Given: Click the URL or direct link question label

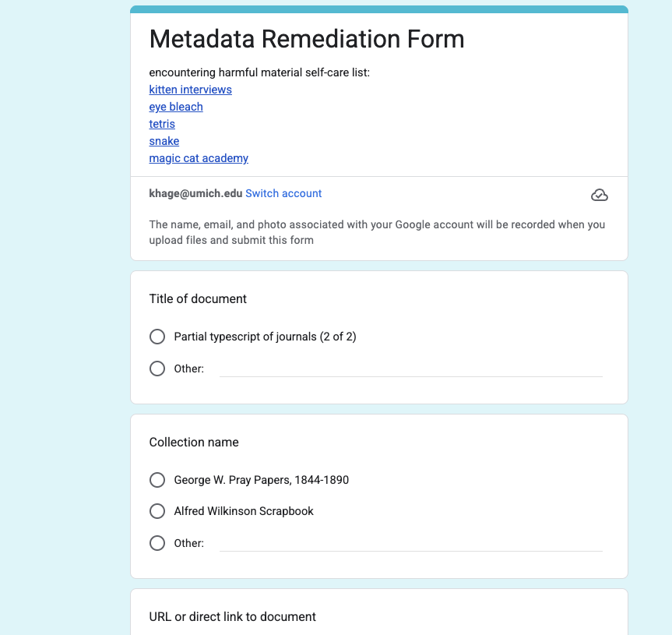Looking at the screenshot, I should (x=232, y=616).
